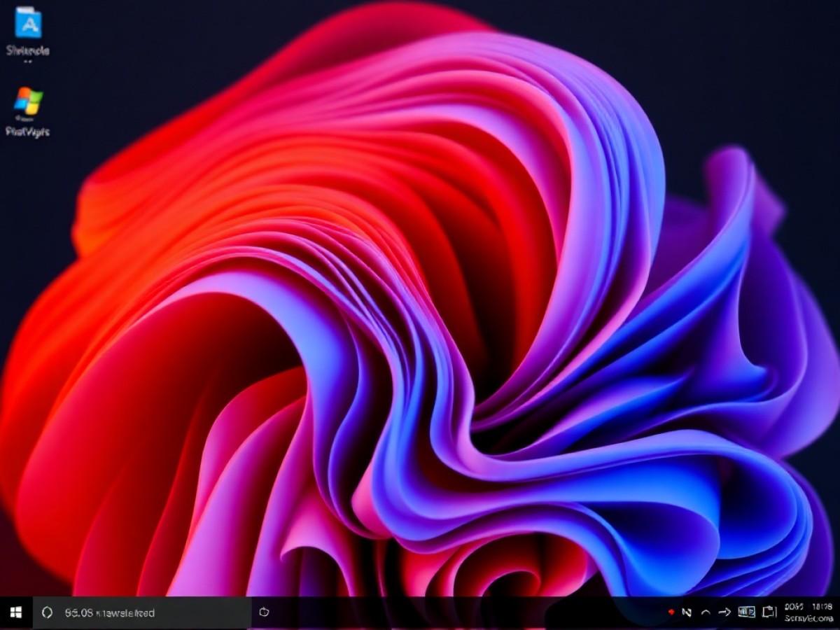Select the Windows flag desktop shortcut
Image resolution: width=840 pixels, height=630 pixels.
pos(28,101)
